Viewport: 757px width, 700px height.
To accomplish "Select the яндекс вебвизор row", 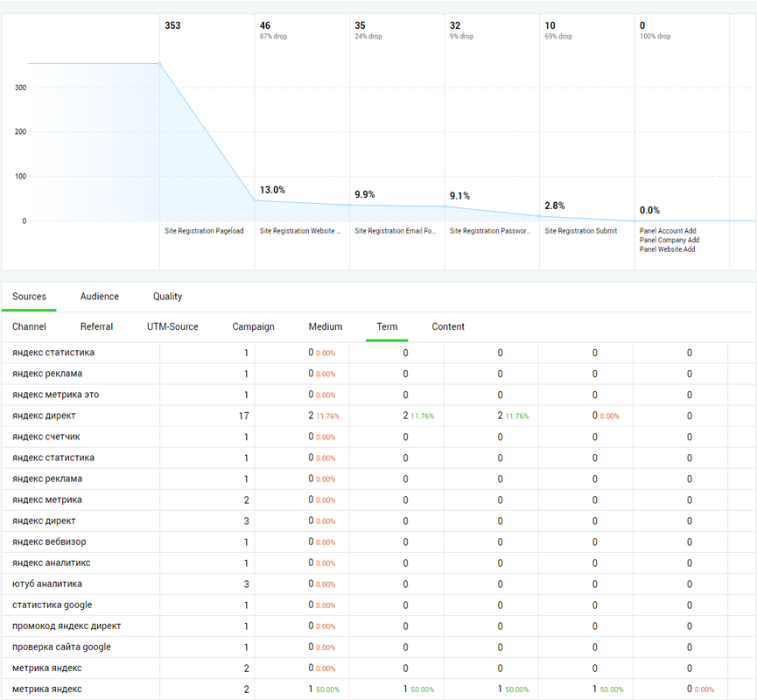I will pyautogui.click(x=378, y=542).
